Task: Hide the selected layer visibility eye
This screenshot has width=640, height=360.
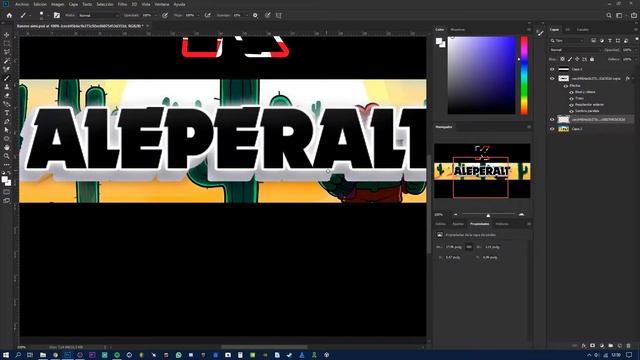Action: [x=552, y=120]
